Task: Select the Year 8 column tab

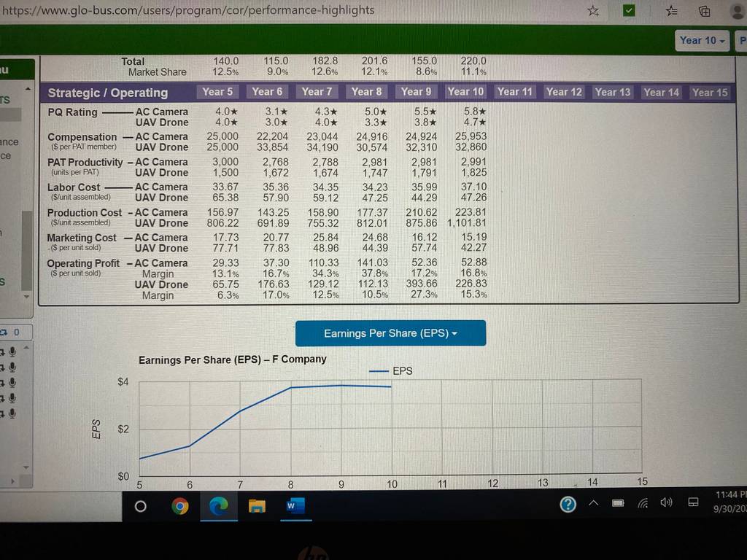Action: pos(366,92)
